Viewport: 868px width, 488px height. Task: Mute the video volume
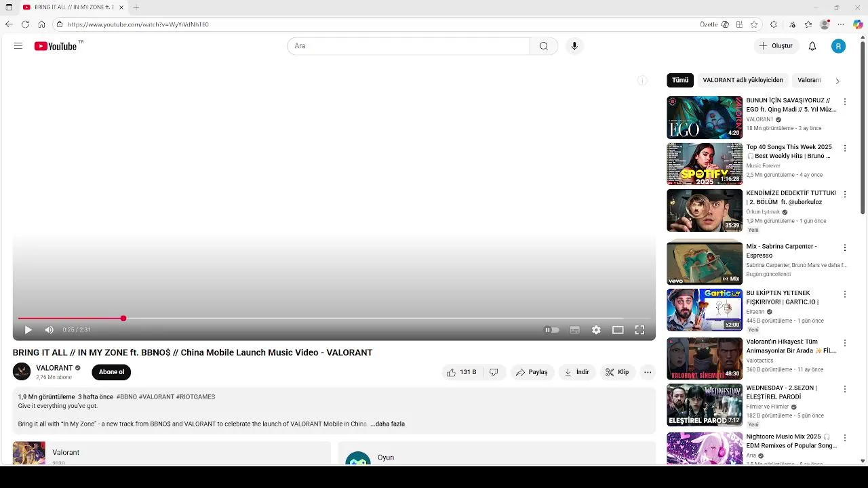click(50, 330)
